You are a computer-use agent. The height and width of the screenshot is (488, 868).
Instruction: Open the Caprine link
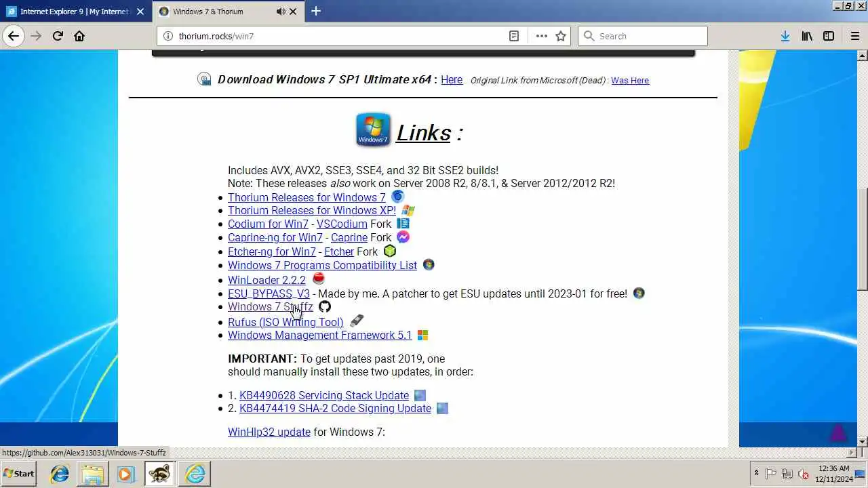point(349,237)
